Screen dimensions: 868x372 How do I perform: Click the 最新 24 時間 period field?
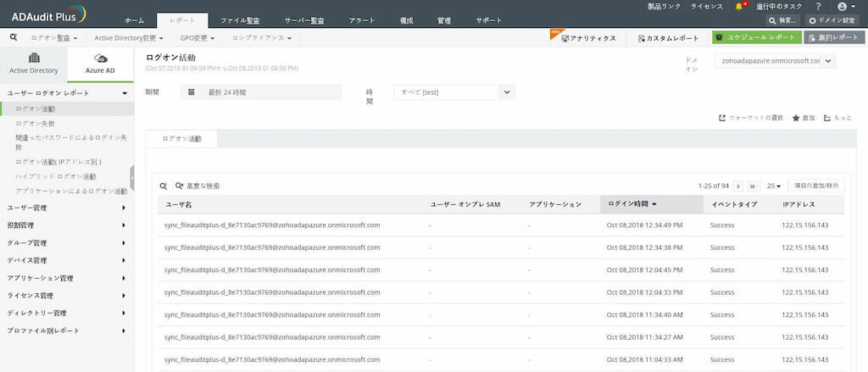click(x=261, y=92)
